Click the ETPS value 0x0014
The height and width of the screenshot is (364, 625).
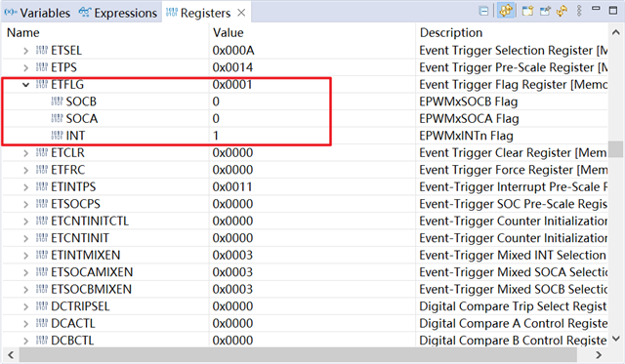(232, 67)
